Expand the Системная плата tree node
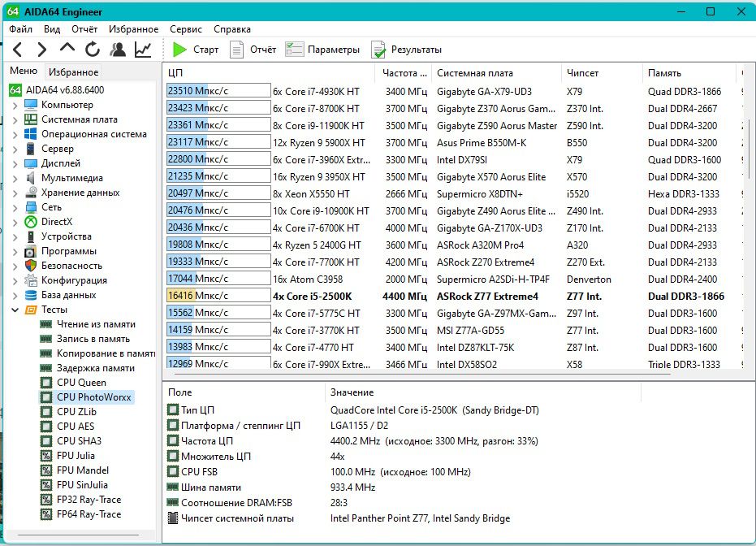Image resolution: width=756 pixels, height=546 pixels. pos(15,119)
